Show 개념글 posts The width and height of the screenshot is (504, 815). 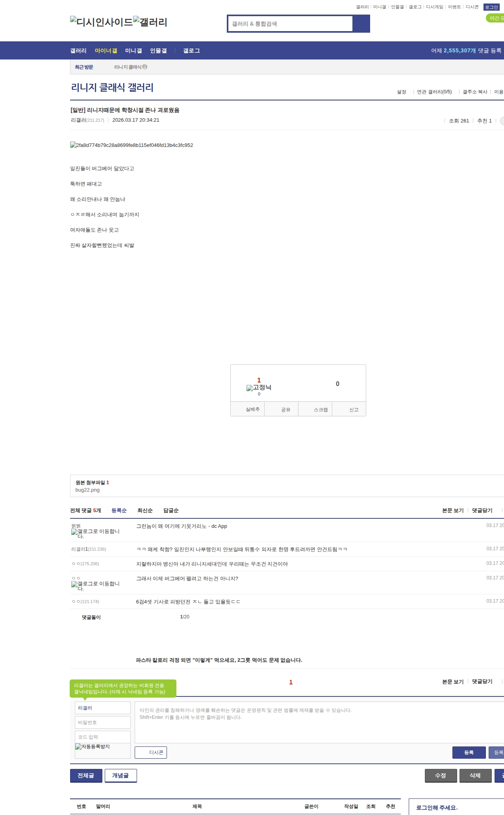tap(120, 776)
